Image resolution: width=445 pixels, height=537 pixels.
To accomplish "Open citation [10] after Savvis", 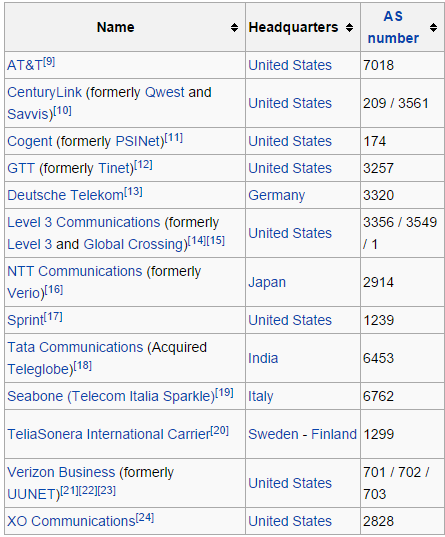I will 62,111.
